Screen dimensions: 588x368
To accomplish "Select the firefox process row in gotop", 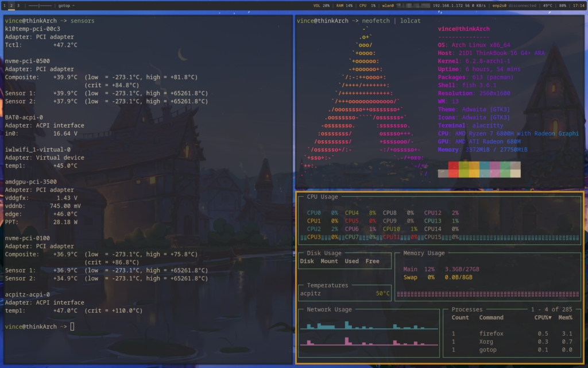I will coord(491,333).
